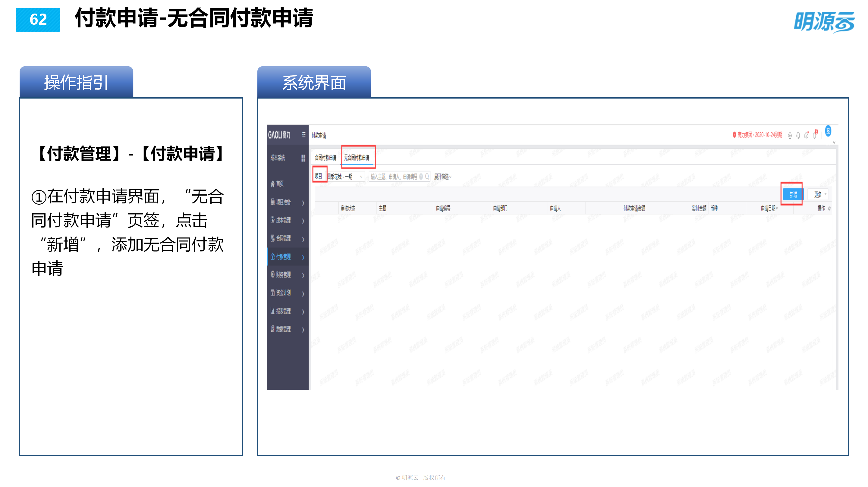
Task: Select the 报表管理 chart icon
Action: (x=273, y=311)
